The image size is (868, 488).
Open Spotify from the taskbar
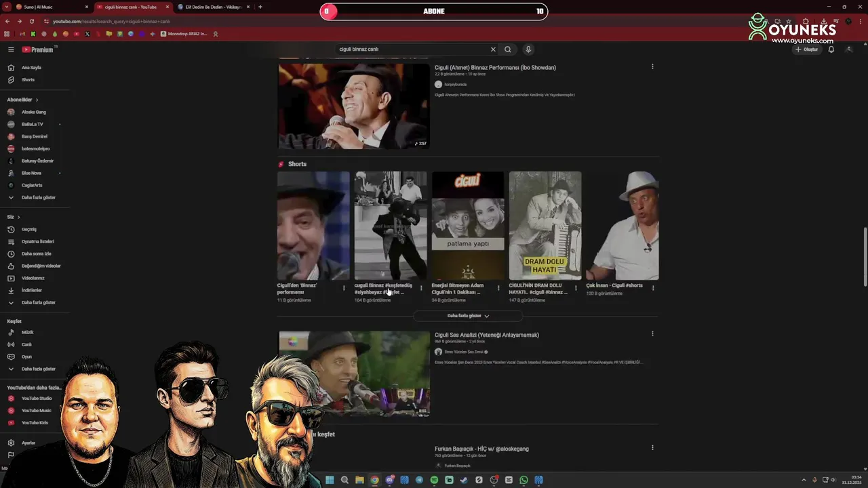(434, 480)
